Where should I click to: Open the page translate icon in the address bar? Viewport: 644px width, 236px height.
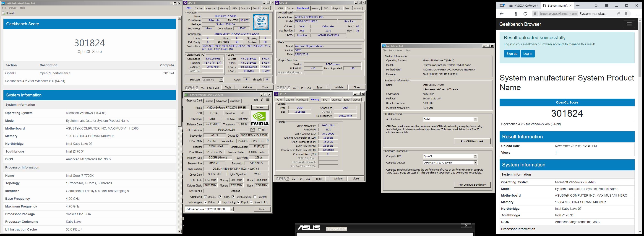pyautogui.click(x=618, y=14)
